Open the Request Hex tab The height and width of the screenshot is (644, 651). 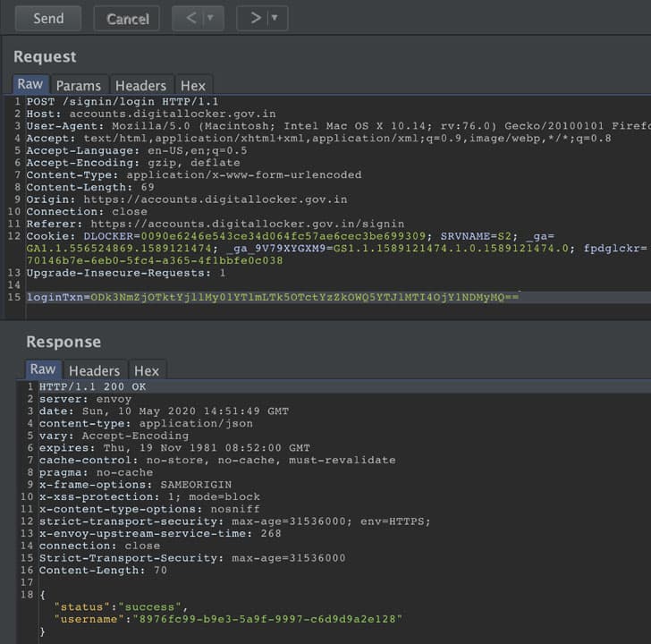[x=193, y=86]
